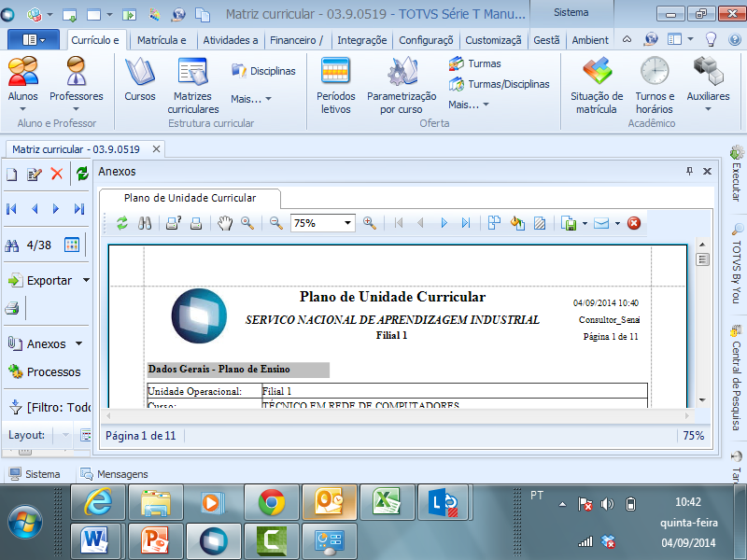Click the watermark icon
The width and height of the screenshot is (747, 560).
[540, 223]
